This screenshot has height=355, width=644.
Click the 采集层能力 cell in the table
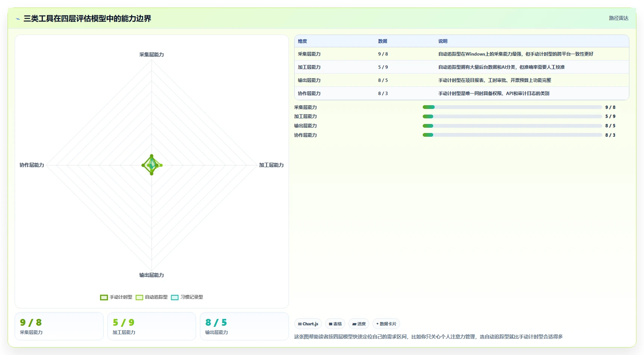pyautogui.click(x=309, y=54)
